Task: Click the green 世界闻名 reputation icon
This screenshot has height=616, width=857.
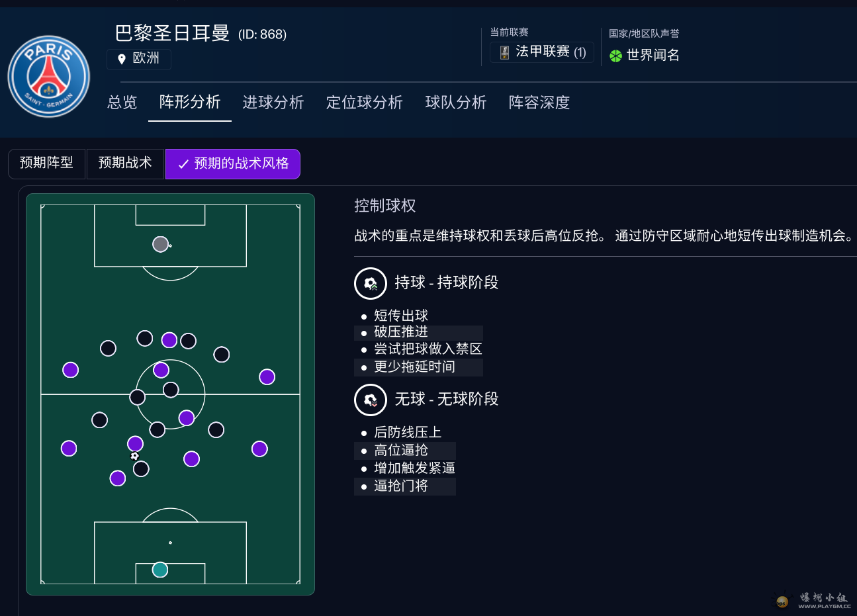Action: 615,56
